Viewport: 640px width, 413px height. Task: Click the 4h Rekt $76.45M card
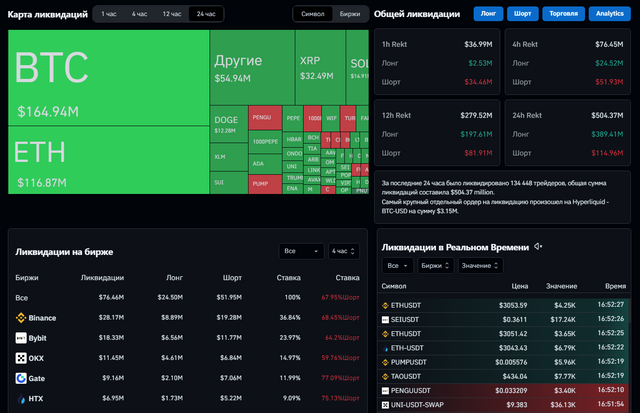568,62
